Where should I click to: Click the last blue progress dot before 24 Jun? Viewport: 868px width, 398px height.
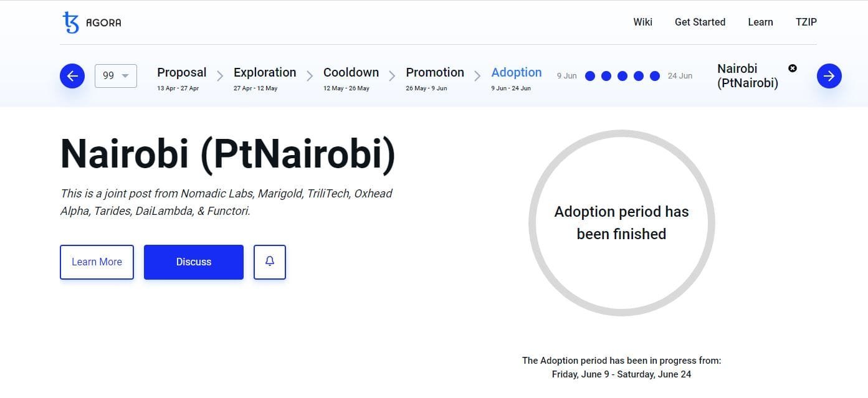click(655, 75)
